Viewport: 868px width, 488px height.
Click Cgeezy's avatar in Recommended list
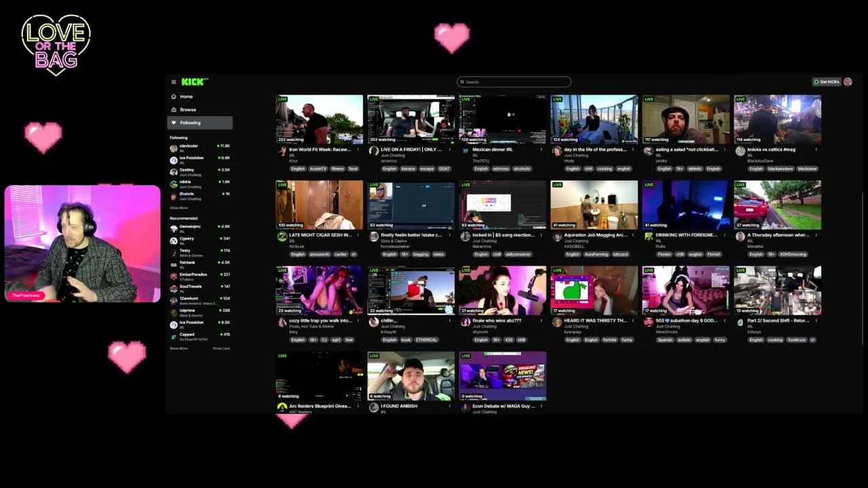click(x=174, y=240)
